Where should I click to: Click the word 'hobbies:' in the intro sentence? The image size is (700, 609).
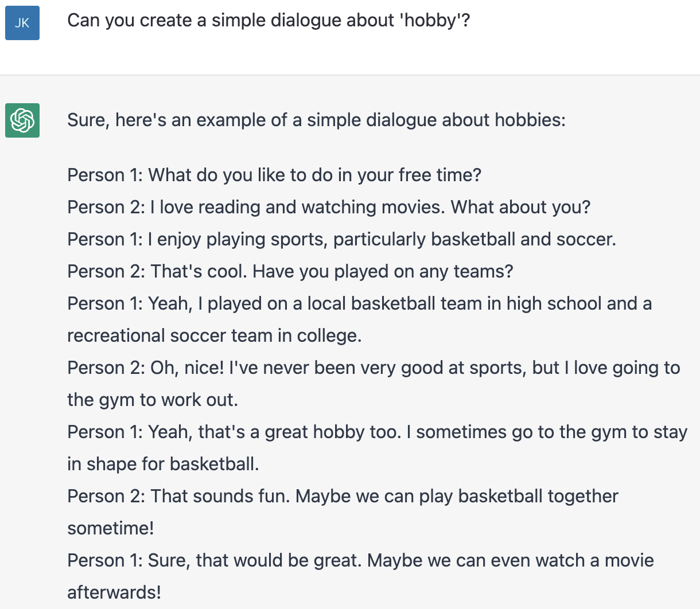pos(530,120)
